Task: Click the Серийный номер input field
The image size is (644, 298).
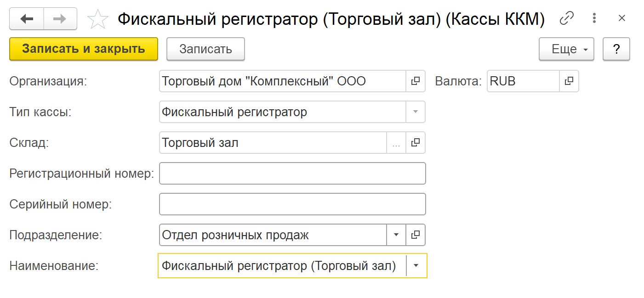Action: click(x=292, y=204)
